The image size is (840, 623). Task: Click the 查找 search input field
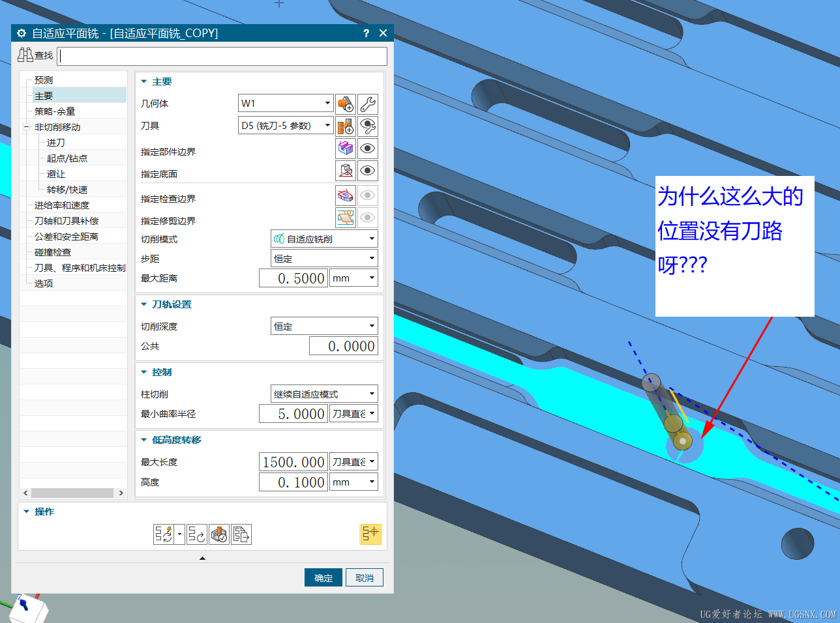click(222, 56)
